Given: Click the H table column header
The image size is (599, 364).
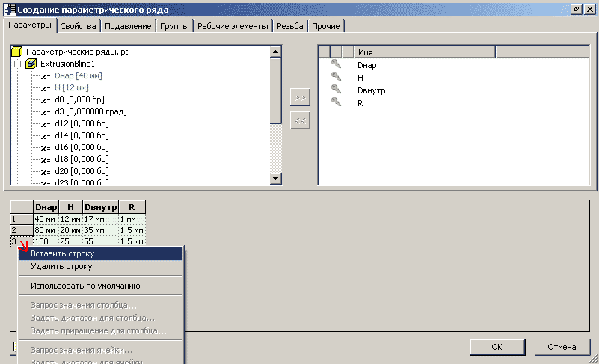Looking at the screenshot, I should [x=70, y=207].
